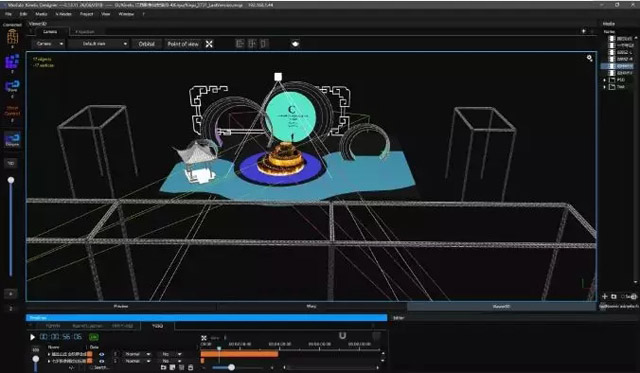Open the Project menu in menu bar
This screenshot has height=373, width=640.
pos(87,14)
